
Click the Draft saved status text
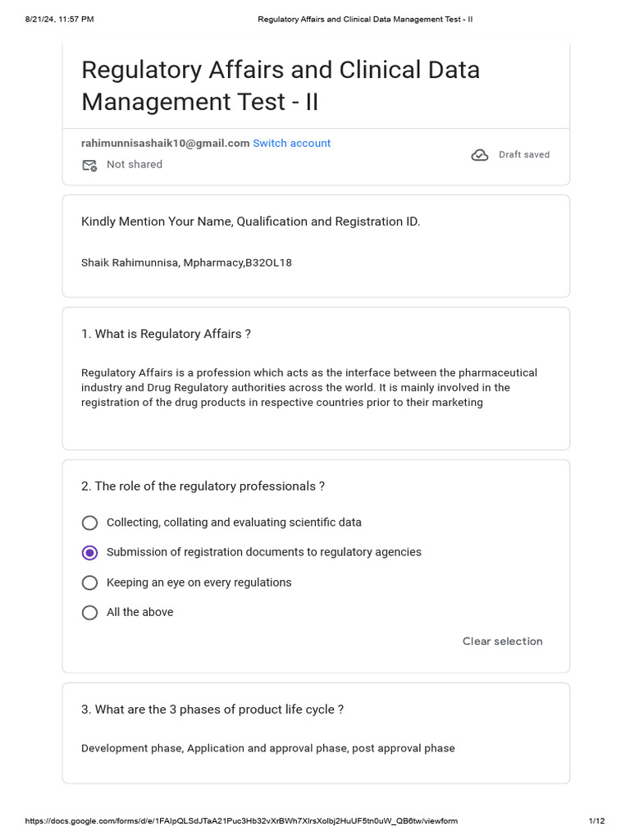point(524,155)
